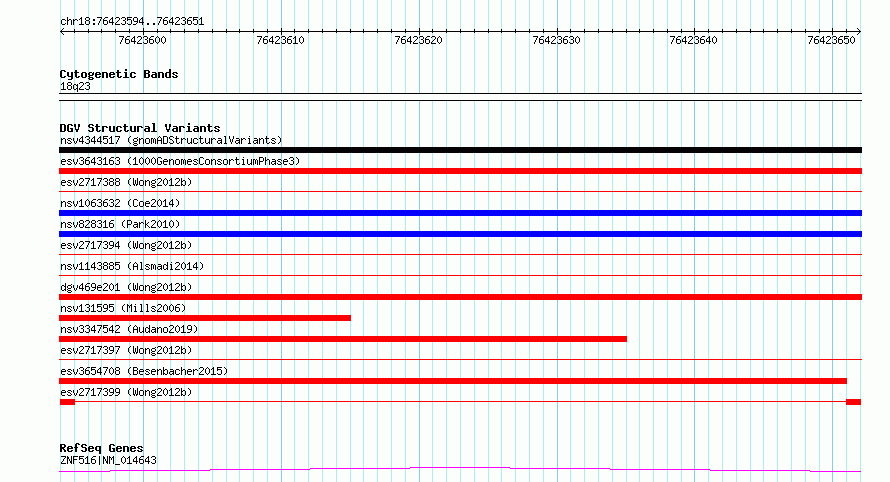The width and height of the screenshot is (890, 482).
Task: Click variant label dgv469e201 (Wong2012b)
Action: [126, 287]
